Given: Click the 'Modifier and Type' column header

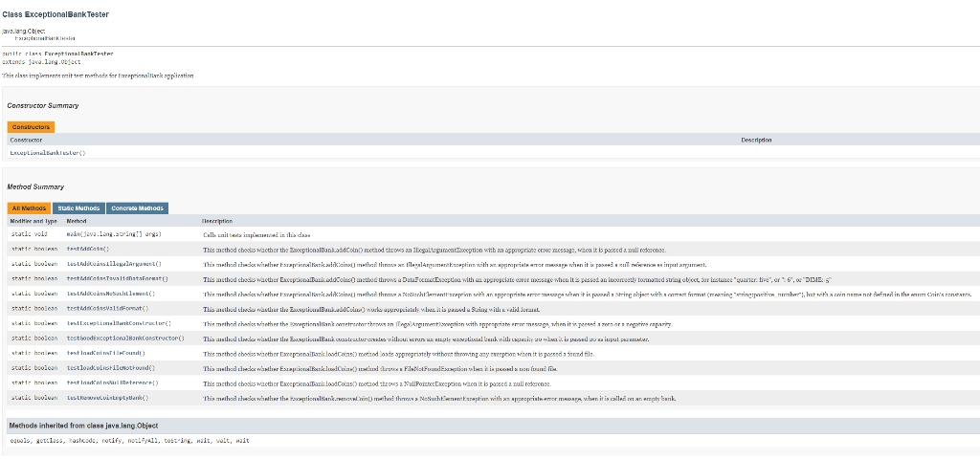Looking at the screenshot, I should click(x=33, y=221).
